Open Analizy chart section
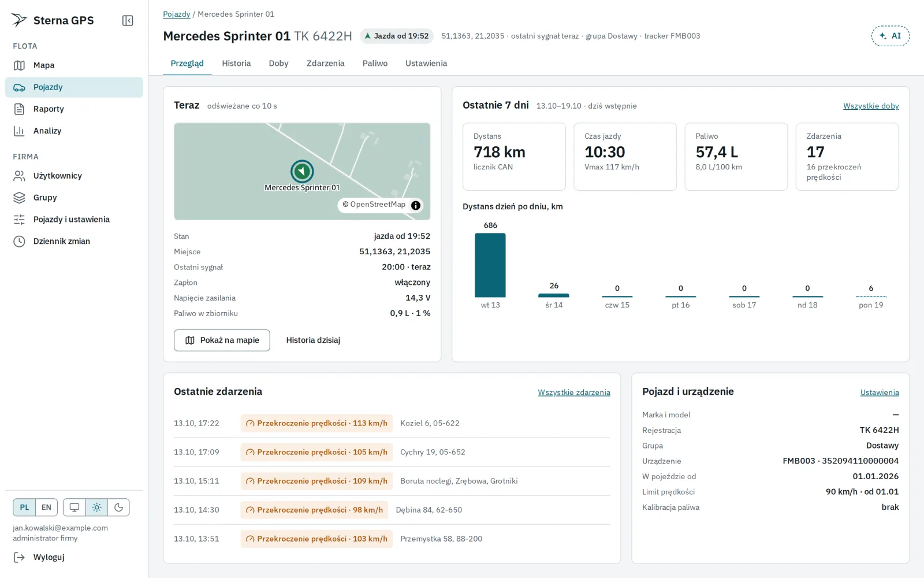 click(x=74, y=131)
